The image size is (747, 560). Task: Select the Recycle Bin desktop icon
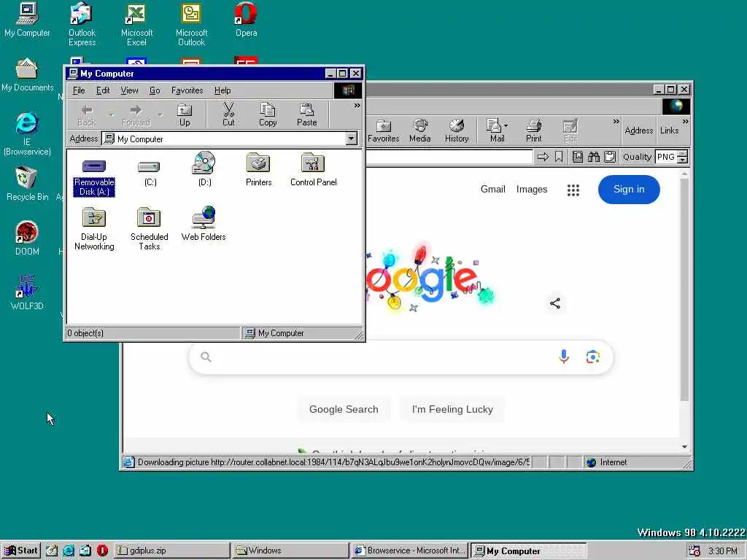click(27, 183)
